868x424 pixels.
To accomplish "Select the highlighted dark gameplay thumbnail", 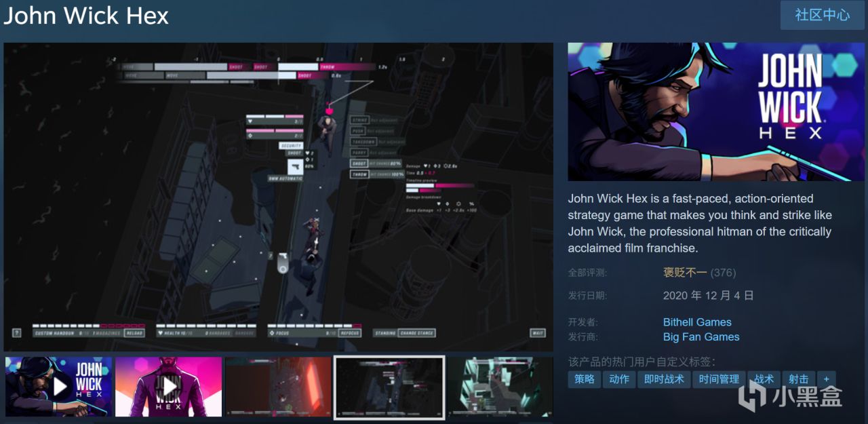I will [389, 387].
